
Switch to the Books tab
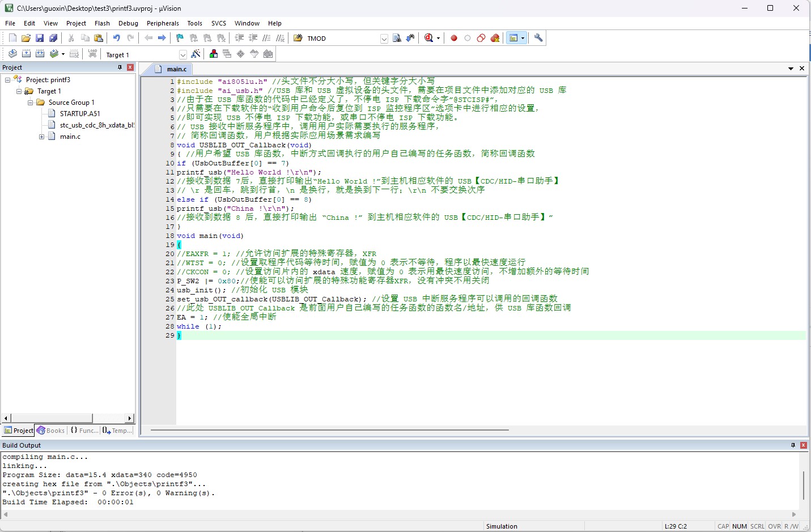click(x=51, y=431)
